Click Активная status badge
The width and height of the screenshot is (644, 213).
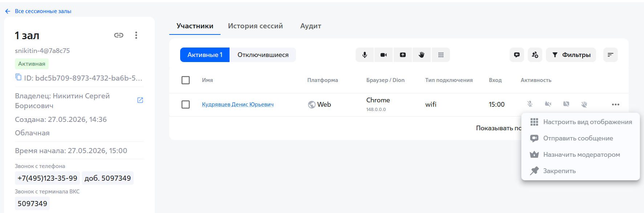[x=32, y=64]
